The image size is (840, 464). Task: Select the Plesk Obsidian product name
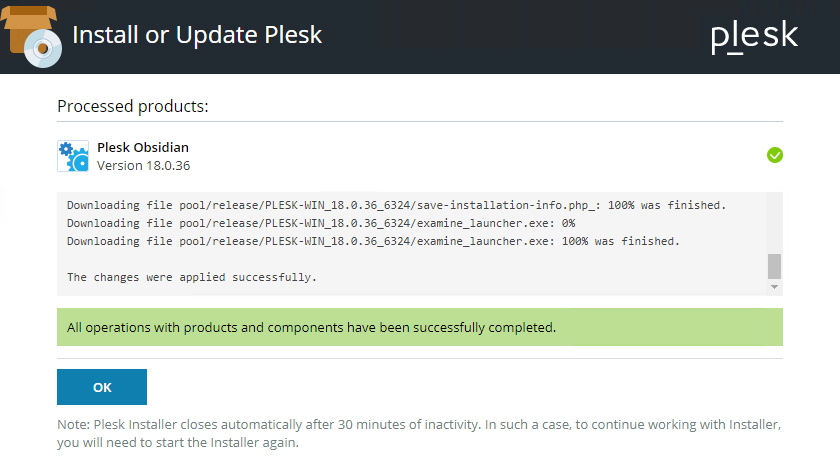click(142, 147)
